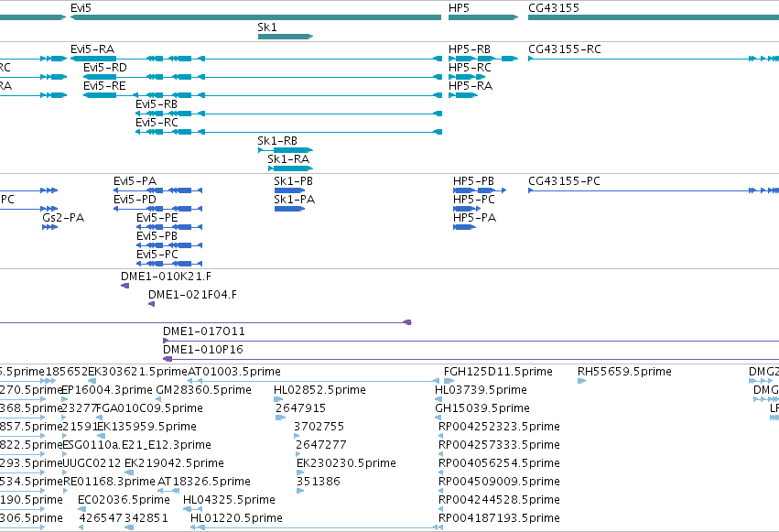Image resolution: width=779 pixels, height=532 pixels.
Task: Click the HP5-RA transcript label
Action: click(471, 86)
